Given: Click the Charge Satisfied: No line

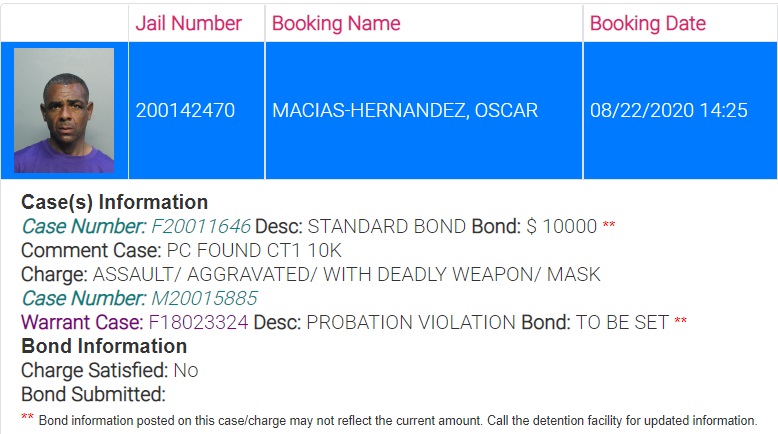Looking at the screenshot, I should tap(110, 370).
